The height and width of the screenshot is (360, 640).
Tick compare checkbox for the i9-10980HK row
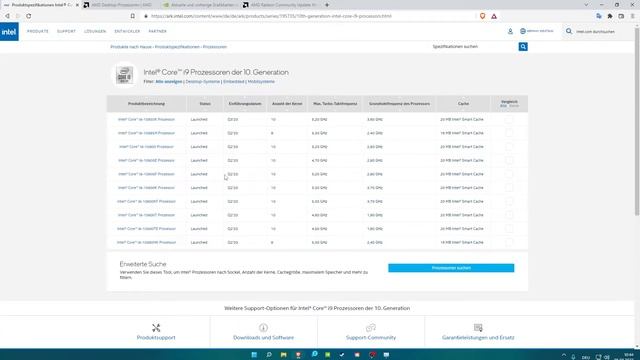[x=509, y=242]
